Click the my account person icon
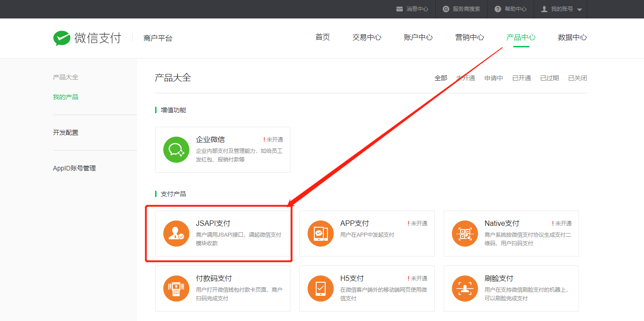Viewport: 644px width, 321px height. click(x=544, y=9)
